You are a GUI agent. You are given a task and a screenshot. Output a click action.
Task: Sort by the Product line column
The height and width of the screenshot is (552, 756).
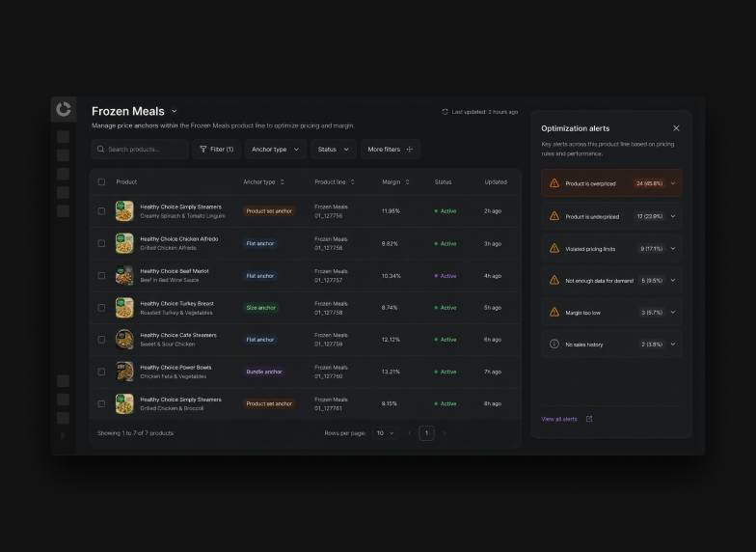pyautogui.click(x=353, y=181)
